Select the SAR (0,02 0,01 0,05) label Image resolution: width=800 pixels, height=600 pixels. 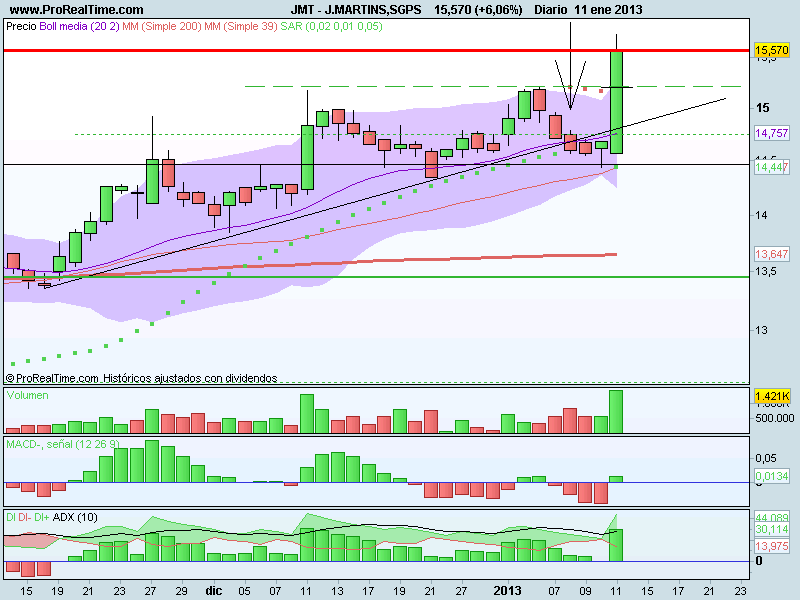pyautogui.click(x=331, y=26)
